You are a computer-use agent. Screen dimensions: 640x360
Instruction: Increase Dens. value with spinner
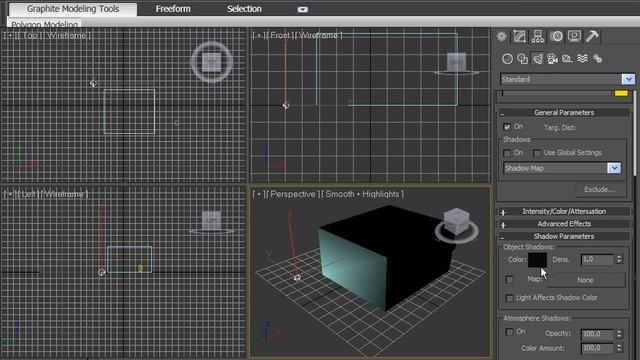click(619, 257)
